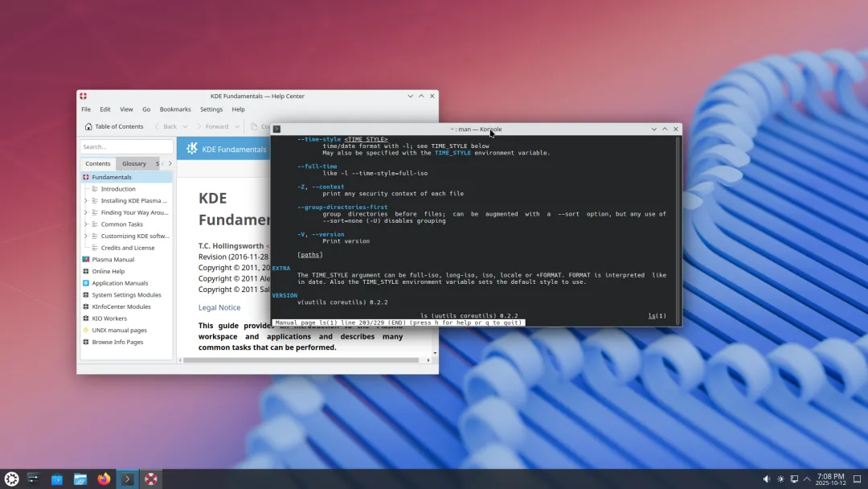Click the Legal Notice link
868x489 pixels.
tap(219, 307)
